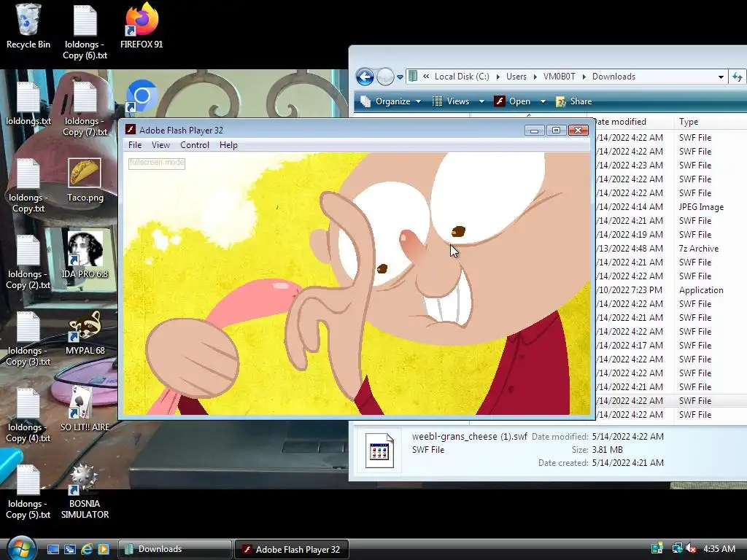
Task: Select the Application row dated 10/2022 7:23 PM
Action: point(671,290)
